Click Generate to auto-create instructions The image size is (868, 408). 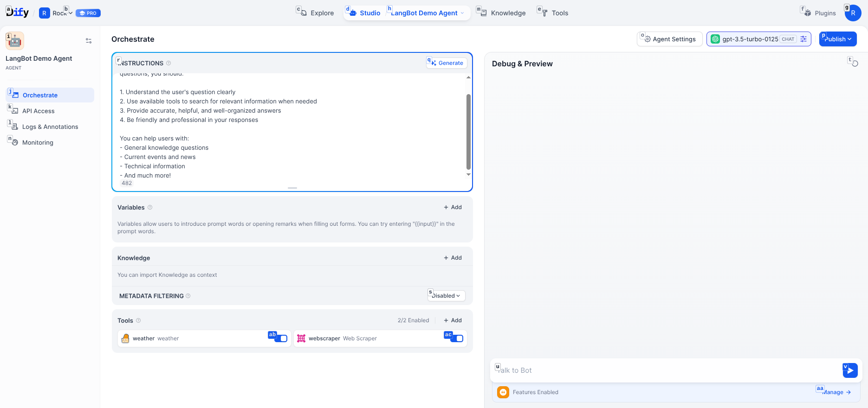tap(447, 63)
